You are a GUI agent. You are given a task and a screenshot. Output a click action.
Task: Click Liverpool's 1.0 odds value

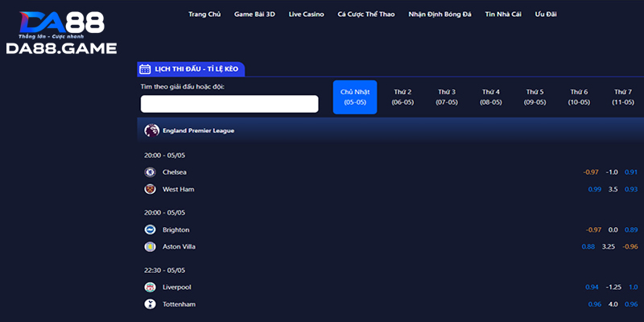[634, 287]
